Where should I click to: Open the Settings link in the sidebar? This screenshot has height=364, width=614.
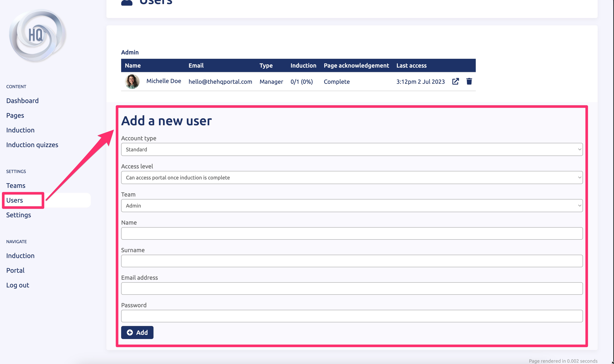coord(18,215)
